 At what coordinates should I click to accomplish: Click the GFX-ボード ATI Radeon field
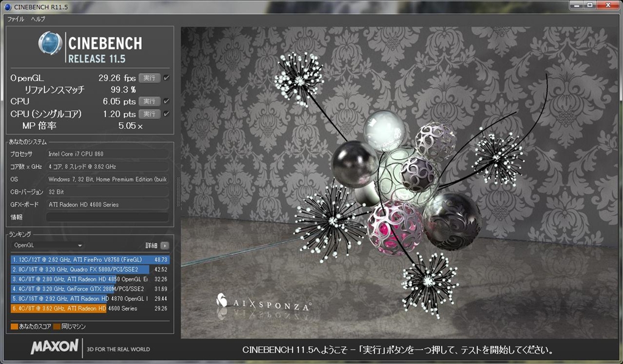pos(107,205)
